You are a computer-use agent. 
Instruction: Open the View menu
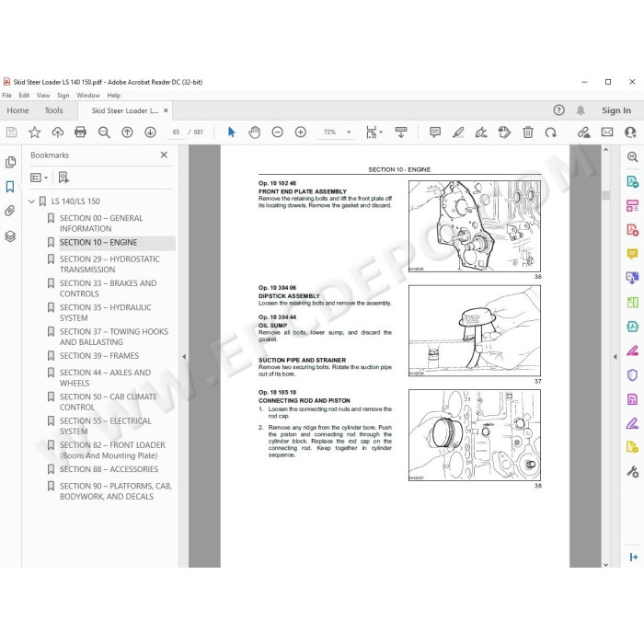click(x=43, y=96)
